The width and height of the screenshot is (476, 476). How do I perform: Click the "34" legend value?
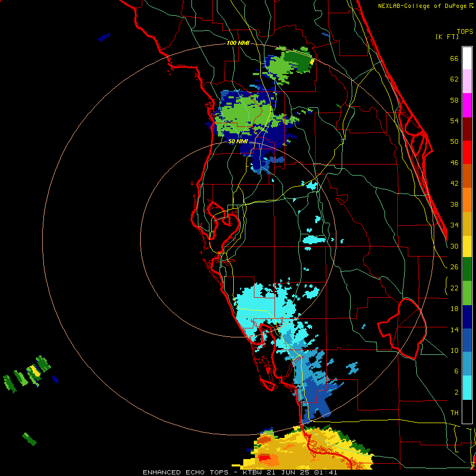point(454,225)
